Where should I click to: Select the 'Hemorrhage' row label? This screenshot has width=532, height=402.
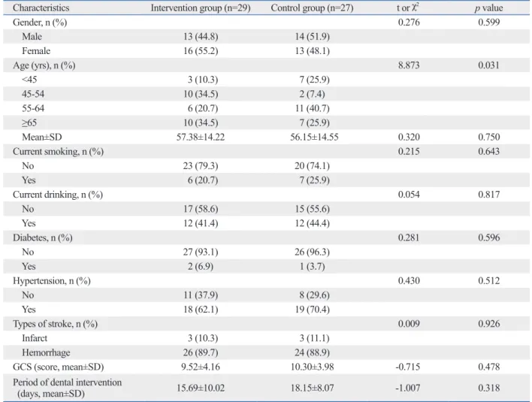[46, 352]
